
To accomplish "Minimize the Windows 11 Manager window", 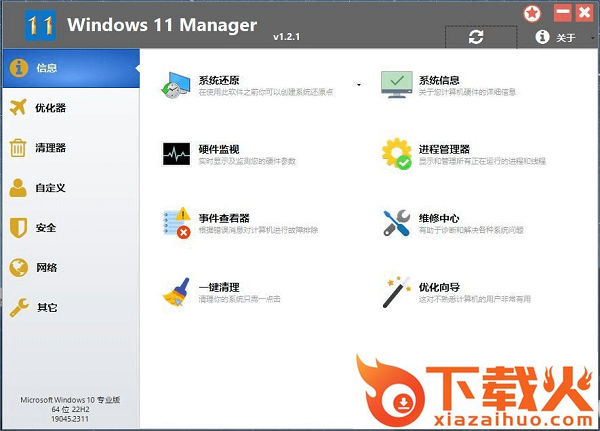I will (562, 13).
